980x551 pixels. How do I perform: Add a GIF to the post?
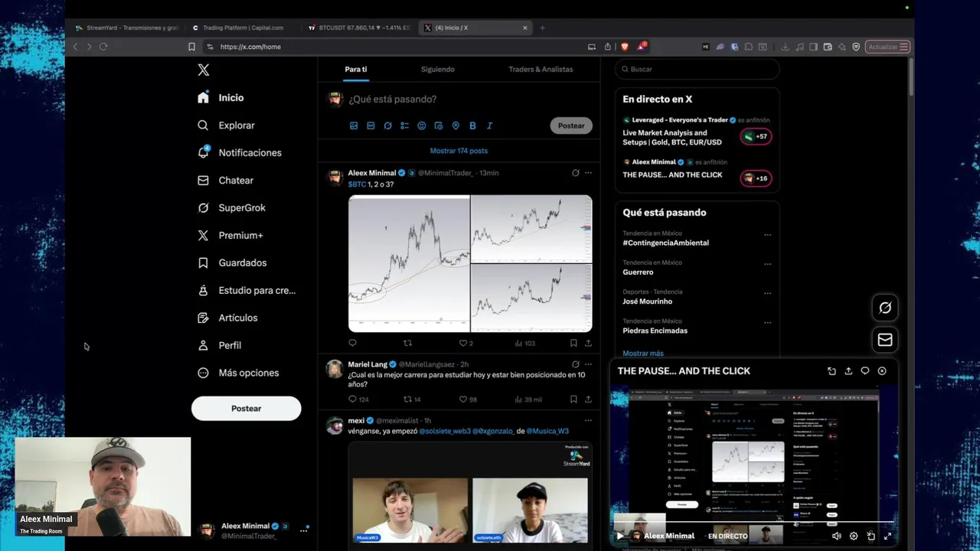(x=371, y=126)
